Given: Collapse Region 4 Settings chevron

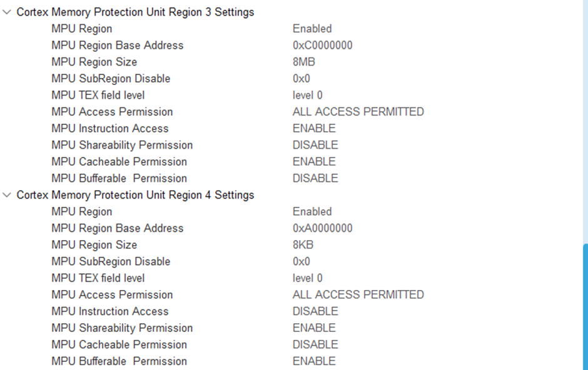Looking at the screenshot, I should pos(7,195).
